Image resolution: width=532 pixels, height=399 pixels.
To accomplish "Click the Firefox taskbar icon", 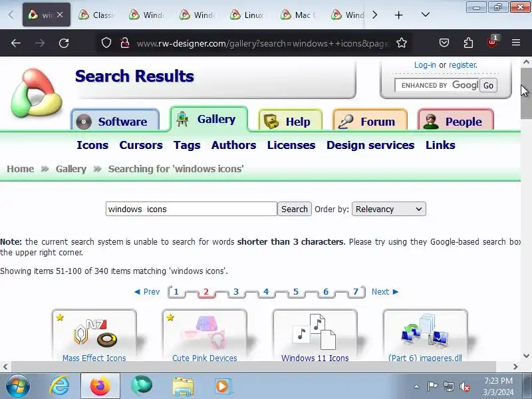I will pyautogui.click(x=100, y=386).
